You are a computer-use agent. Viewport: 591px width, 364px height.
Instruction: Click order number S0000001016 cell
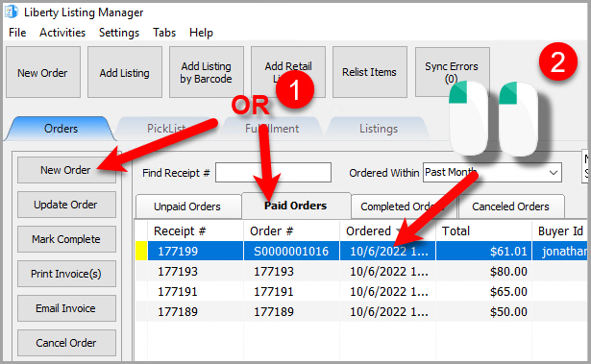[x=291, y=252]
